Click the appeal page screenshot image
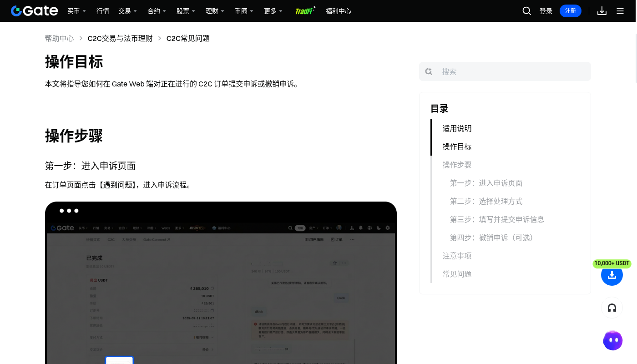The height and width of the screenshot is (364, 637). click(221, 283)
